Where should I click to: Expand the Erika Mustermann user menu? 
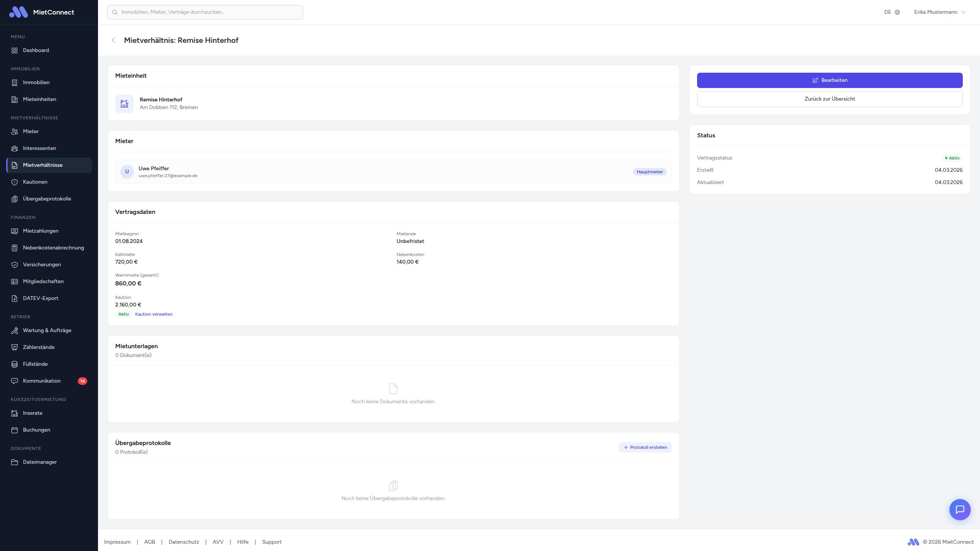[x=939, y=12]
